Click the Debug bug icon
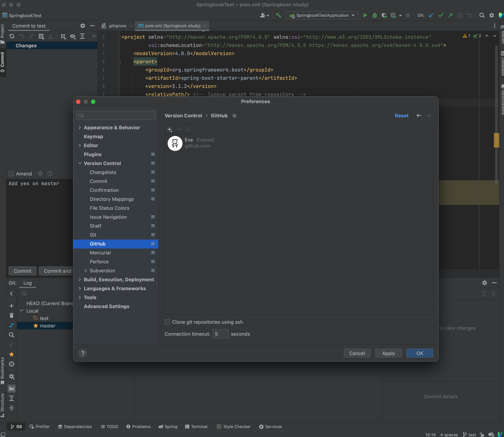 pos(375,15)
